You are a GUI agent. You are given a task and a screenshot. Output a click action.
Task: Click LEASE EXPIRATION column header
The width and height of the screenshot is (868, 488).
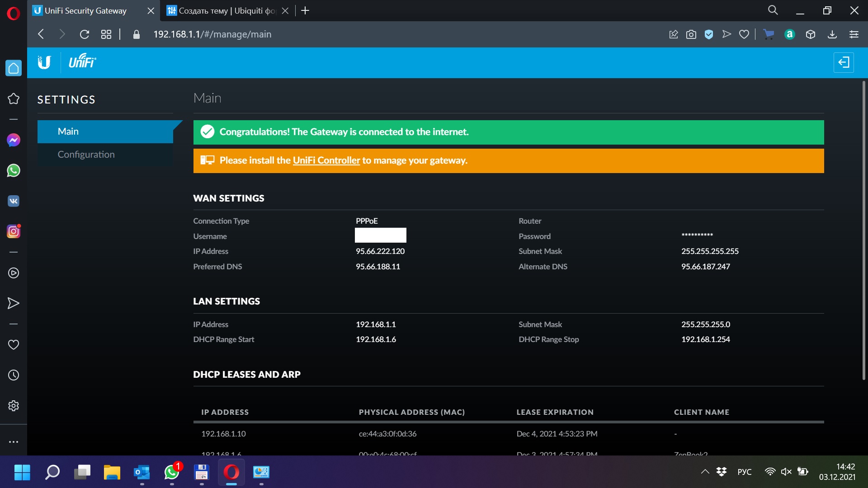[x=555, y=412]
